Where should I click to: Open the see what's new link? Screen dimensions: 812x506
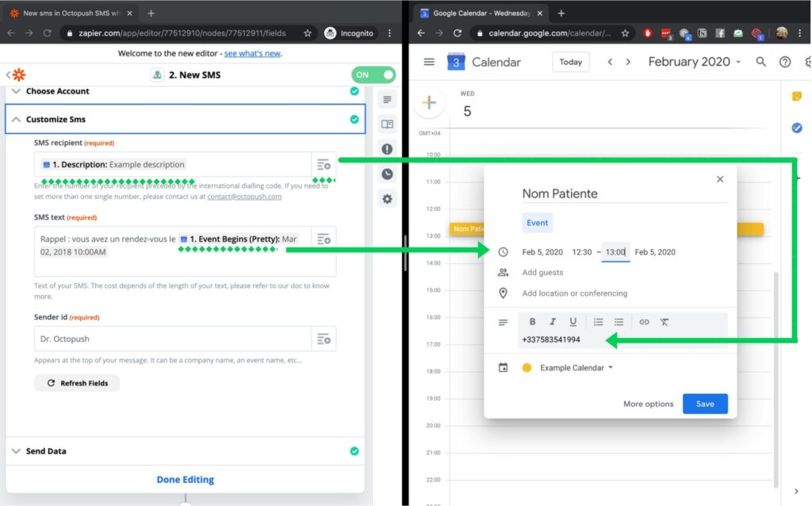pos(252,53)
